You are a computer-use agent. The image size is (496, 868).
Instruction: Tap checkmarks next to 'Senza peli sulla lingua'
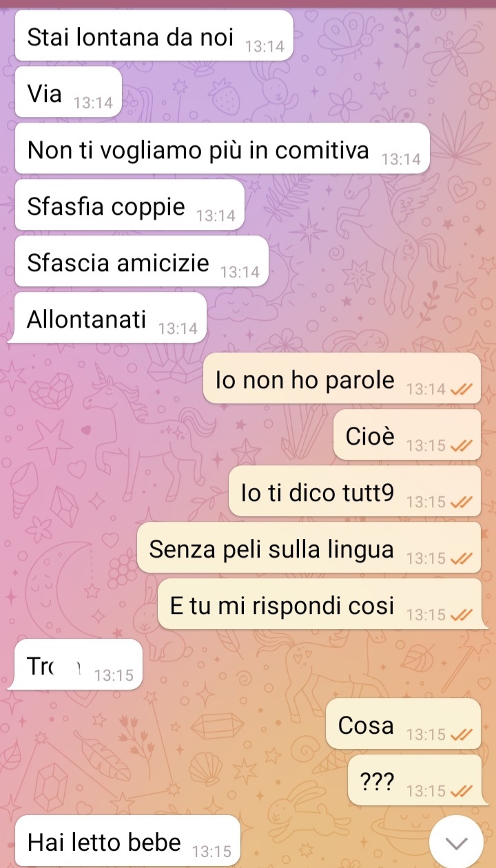(x=462, y=559)
